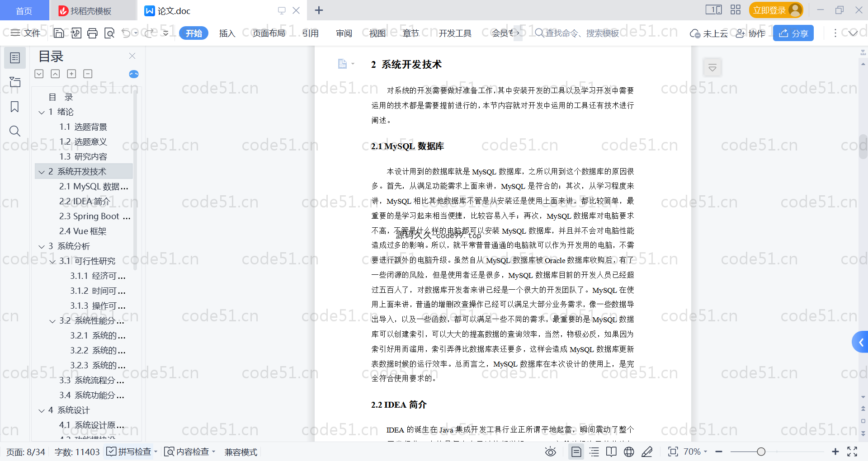Image resolution: width=868 pixels, height=461 pixels.
Task: Select '2.3 Spring Boot' in the outline
Action: (x=94, y=216)
